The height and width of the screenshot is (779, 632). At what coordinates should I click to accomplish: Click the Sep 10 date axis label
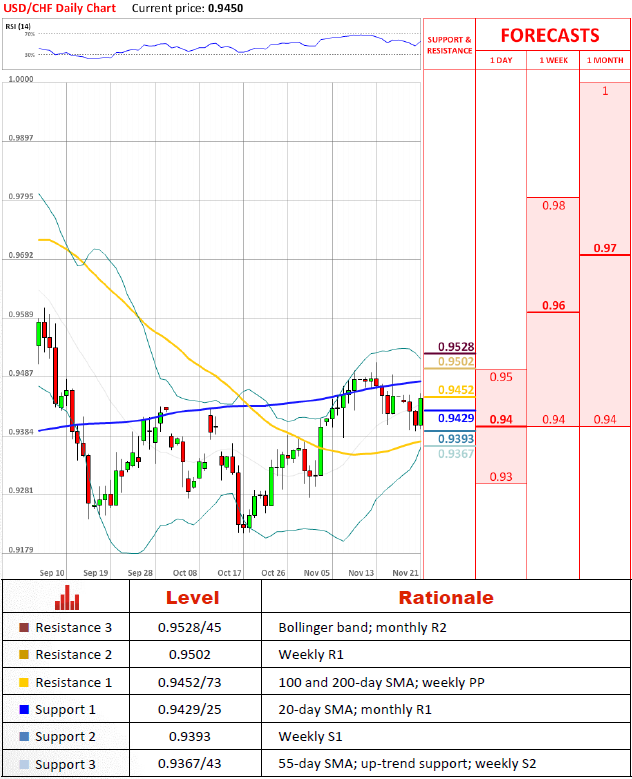[52, 573]
